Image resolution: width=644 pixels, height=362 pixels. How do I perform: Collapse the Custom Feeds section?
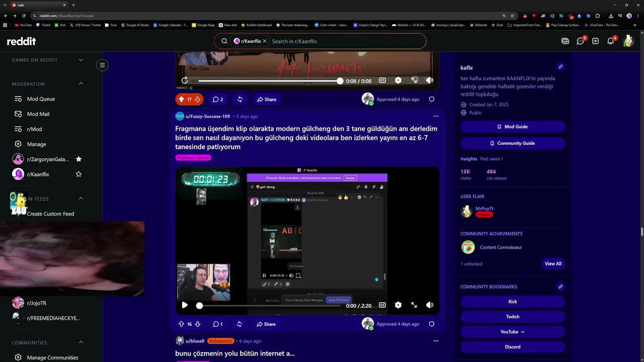[81, 199]
